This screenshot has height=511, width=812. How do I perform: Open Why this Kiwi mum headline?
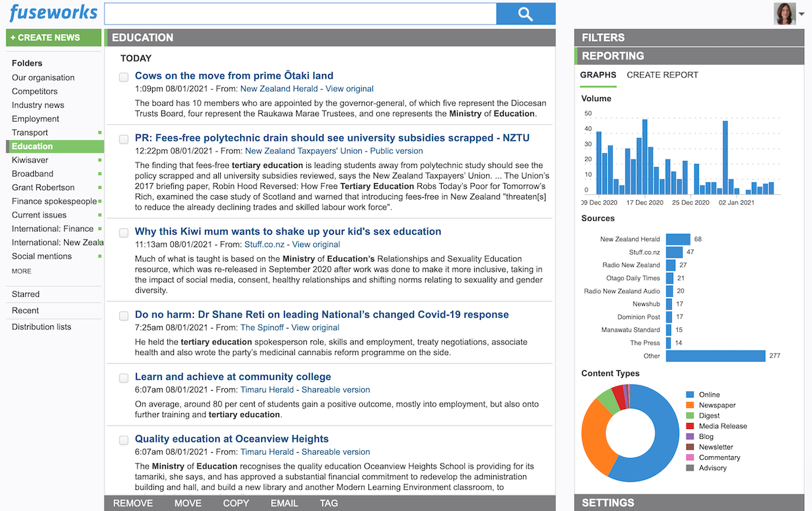point(288,231)
